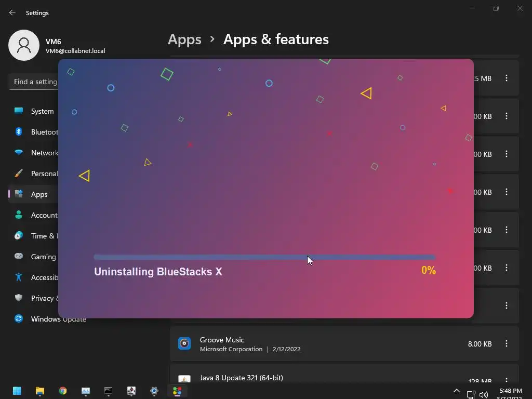The height and width of the screenshot is (399, 532).
Task: Open the Time & language category
Action: pos(34,236)
